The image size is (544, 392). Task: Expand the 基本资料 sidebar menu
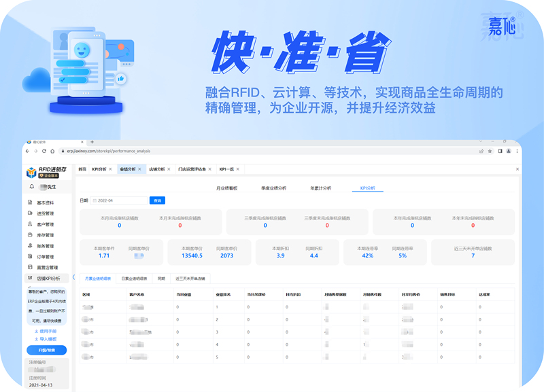pos(46,202)
